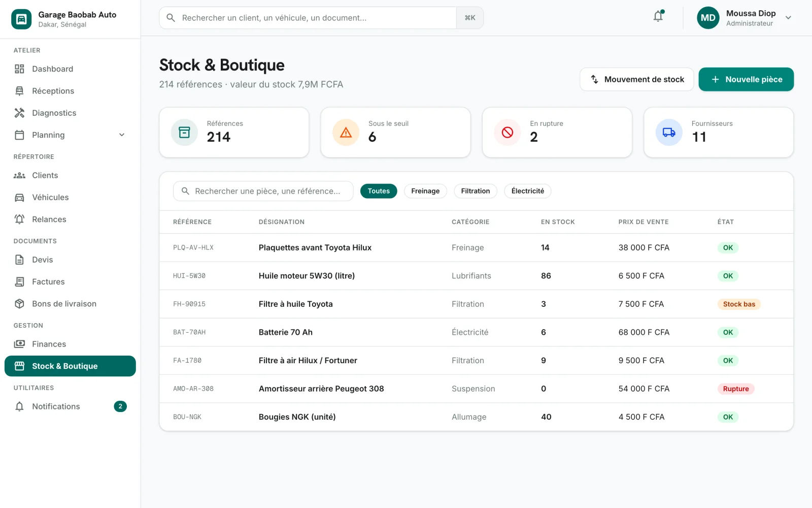Click Batterie 70 Ah designation

pos(286,332)
